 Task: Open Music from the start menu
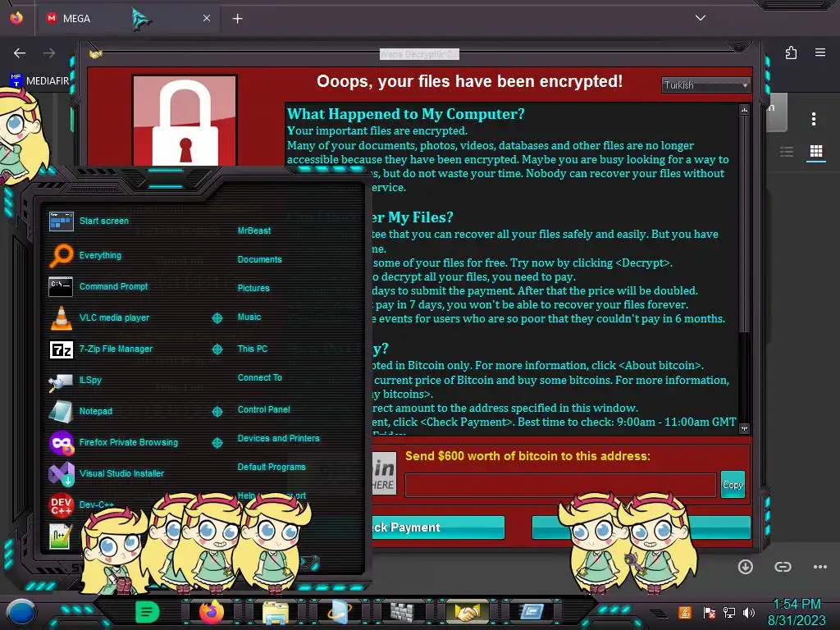(x=249, y=317)
